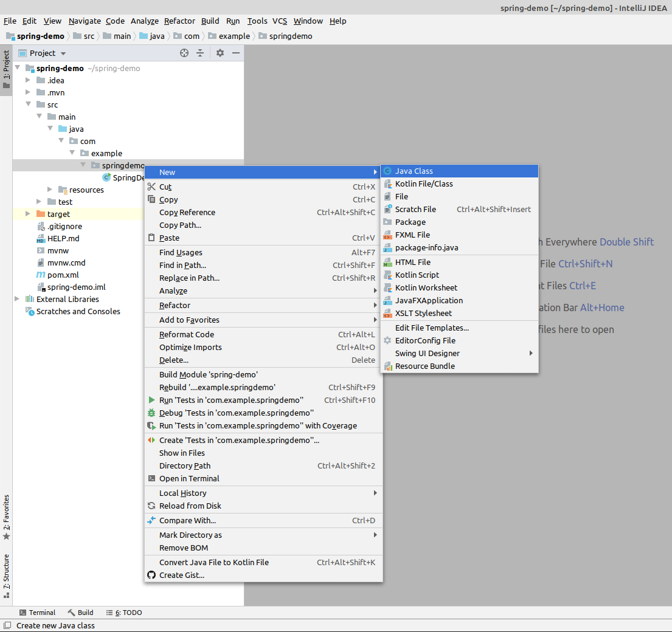Click the Reload from Disk icon
This screenshot has width=672, height=632.
(x=151, y=506)
